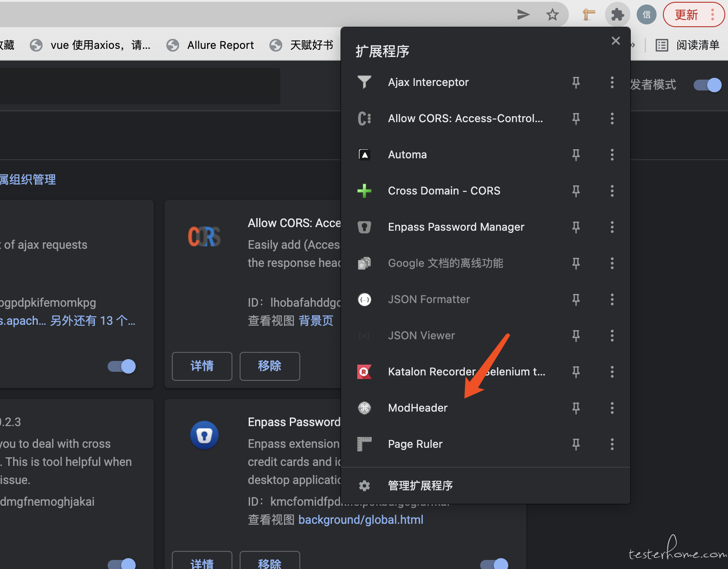Pin the ModHeader extension
The width and height of the screenshot is (728, 569).
coord(576,408)
